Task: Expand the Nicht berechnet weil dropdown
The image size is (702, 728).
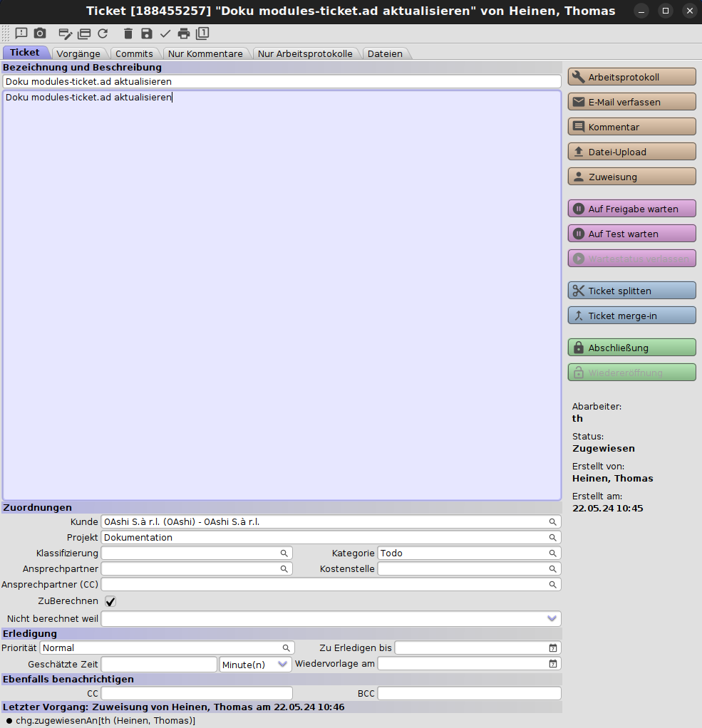Action: [551, 619]
